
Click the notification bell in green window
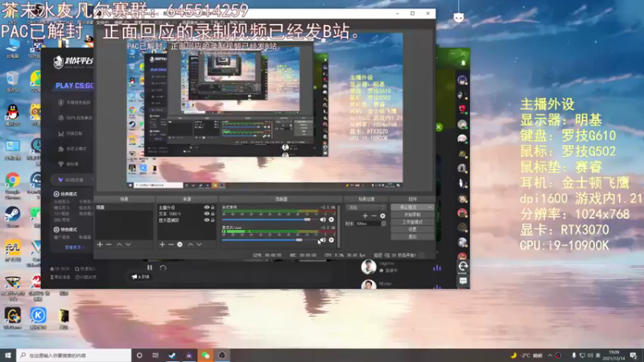point(464,63)
